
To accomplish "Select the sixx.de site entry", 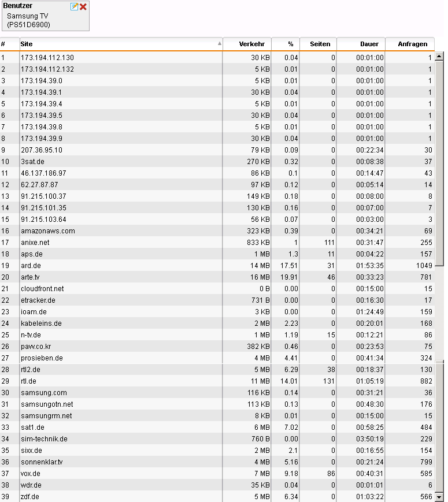I will [x=31, y=451].
